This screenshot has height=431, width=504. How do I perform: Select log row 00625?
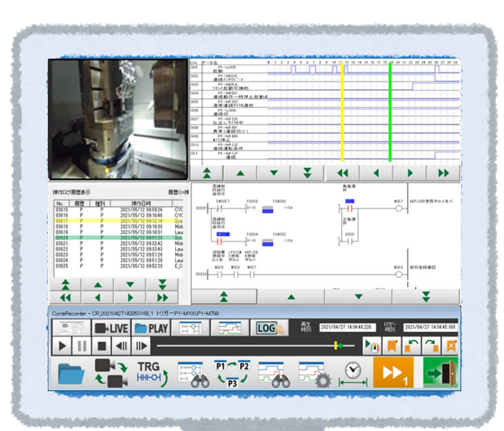[x=119, y=266]
